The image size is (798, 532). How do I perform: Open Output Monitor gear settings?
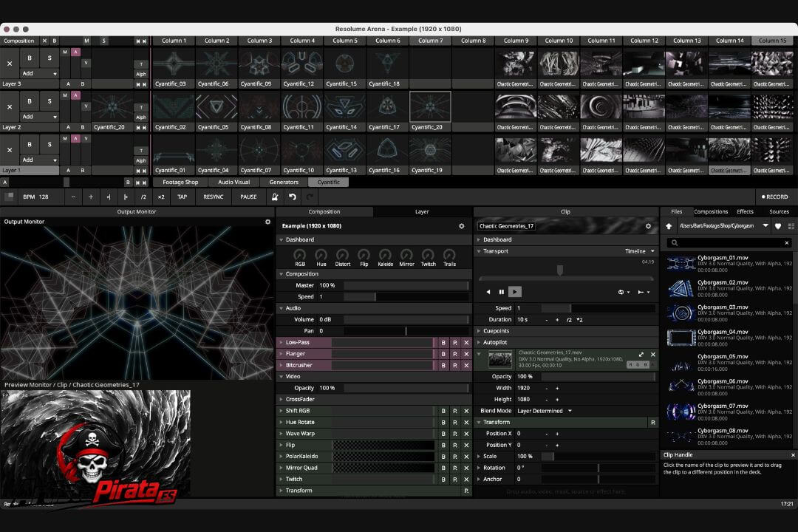click(267, 222)
